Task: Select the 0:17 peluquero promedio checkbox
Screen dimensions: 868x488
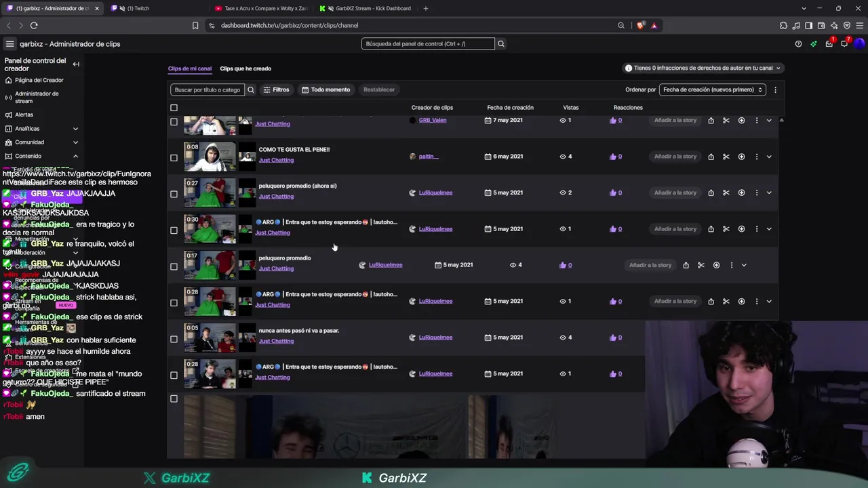Action: [x=174, y=266]
